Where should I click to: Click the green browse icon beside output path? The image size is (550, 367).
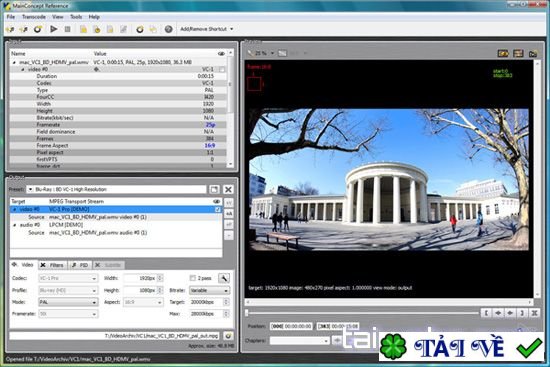point(228,336)
